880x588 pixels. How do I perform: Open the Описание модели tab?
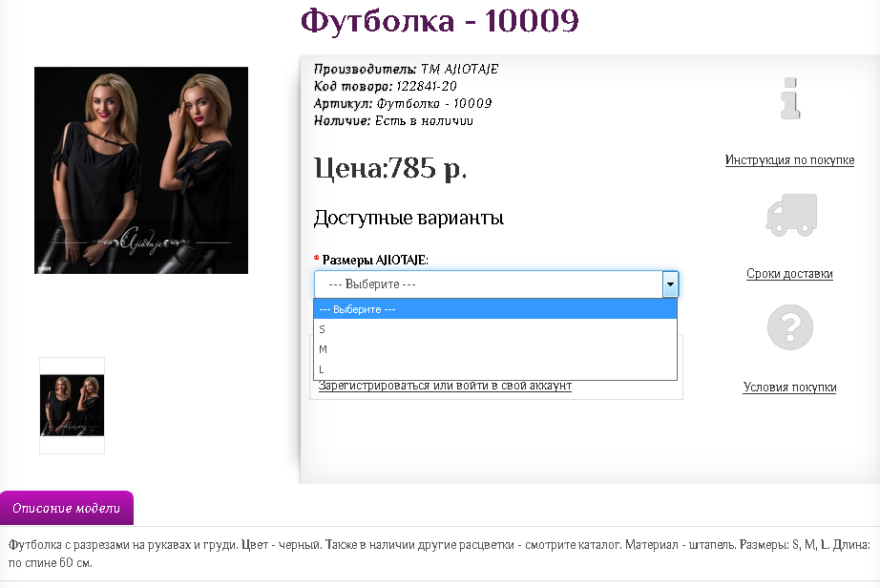(66, 509)
